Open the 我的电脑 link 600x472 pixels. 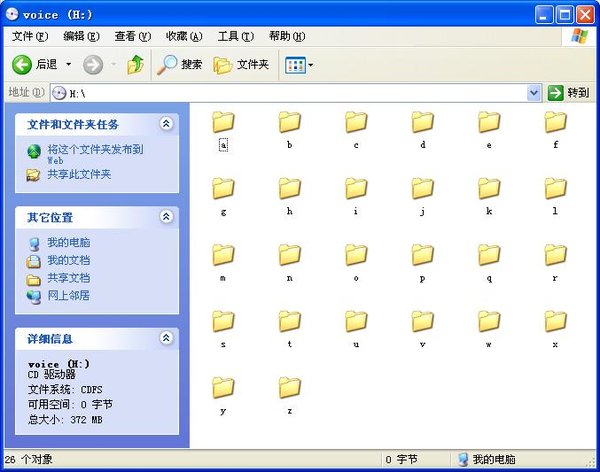tap(68, 242)
